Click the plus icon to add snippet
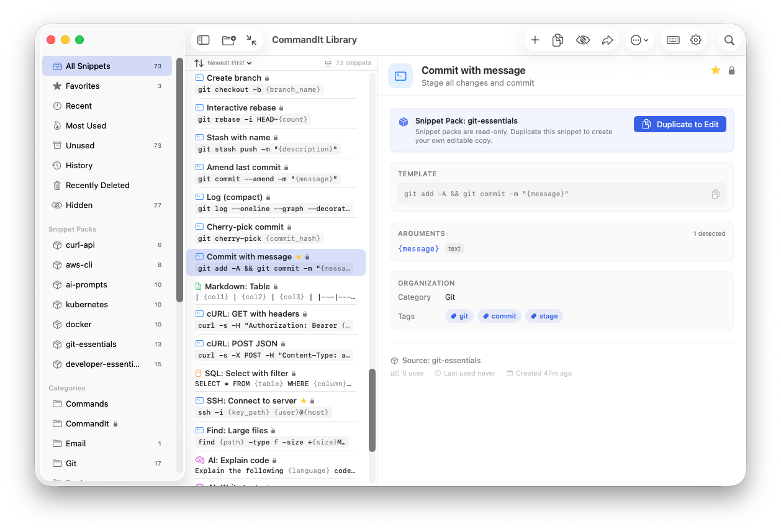781x532 pixels. point(535,40)
